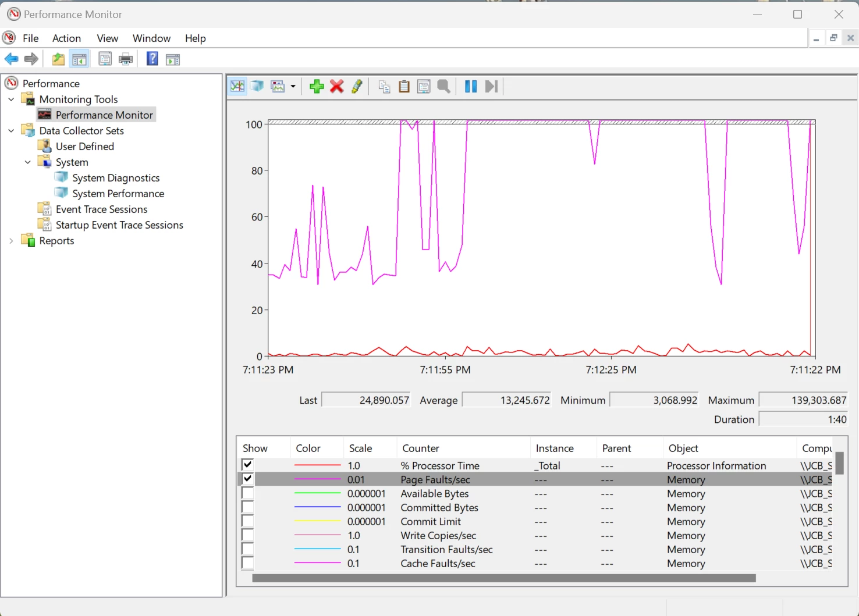Check the Write Copies/sec counter checkbox

(247, 535)
